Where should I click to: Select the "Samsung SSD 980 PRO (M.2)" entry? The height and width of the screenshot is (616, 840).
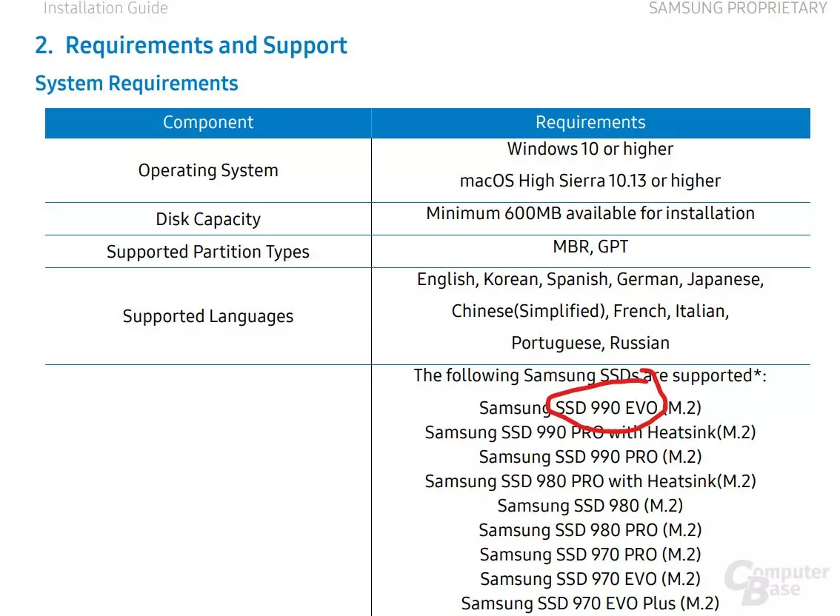coord(590,530)
